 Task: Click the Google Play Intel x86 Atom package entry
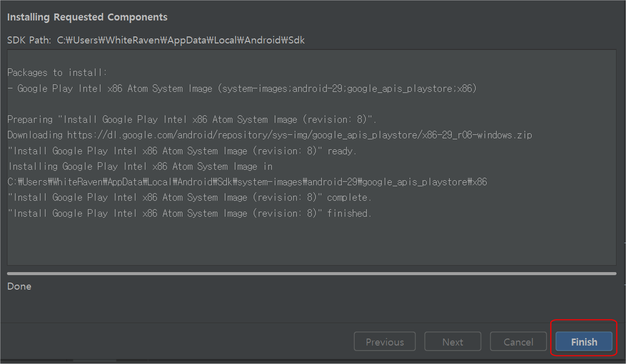[x=242, y=88]
